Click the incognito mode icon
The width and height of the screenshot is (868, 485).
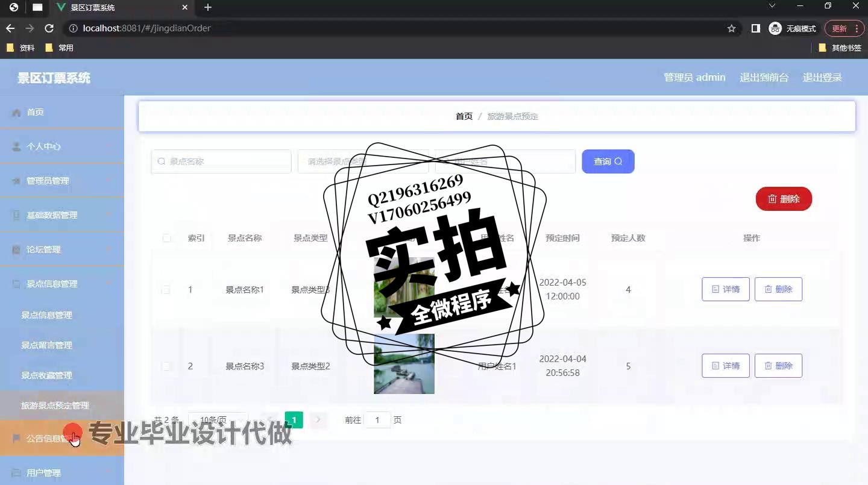(775, 28)
